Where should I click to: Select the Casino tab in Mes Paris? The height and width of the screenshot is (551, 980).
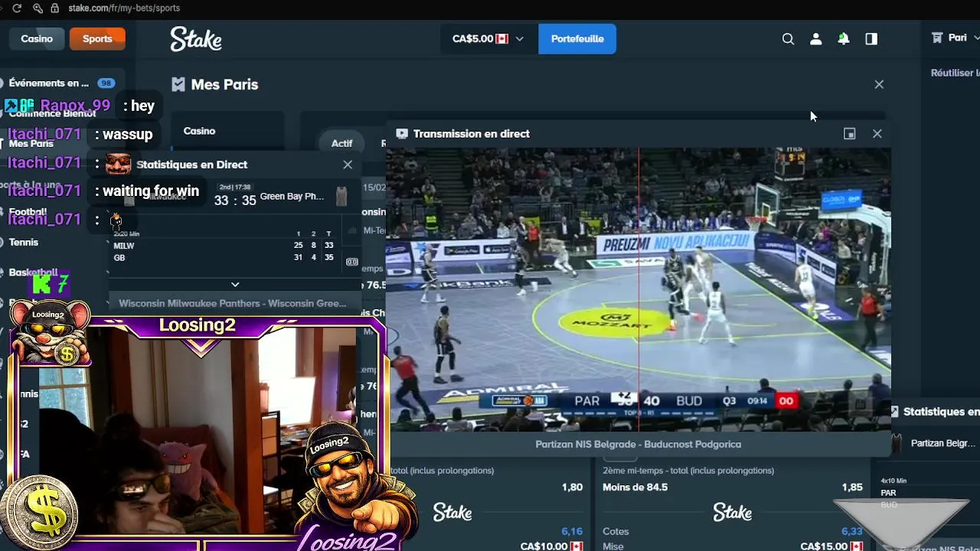point(199,131)
